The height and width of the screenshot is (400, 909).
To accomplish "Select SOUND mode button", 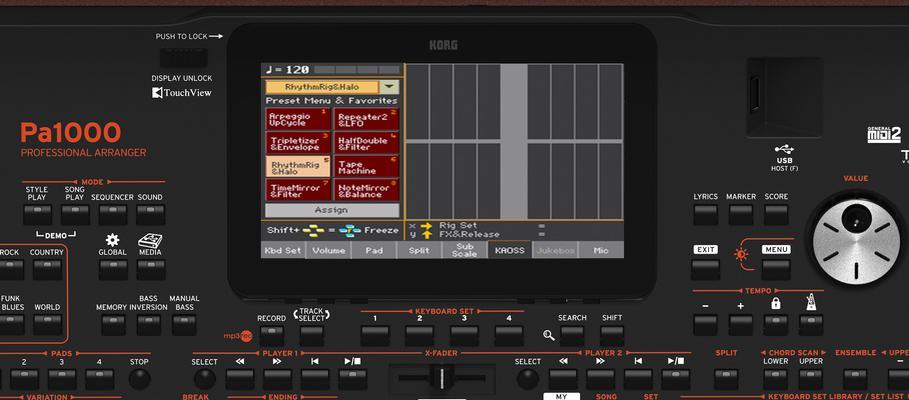I will point(150,214).
